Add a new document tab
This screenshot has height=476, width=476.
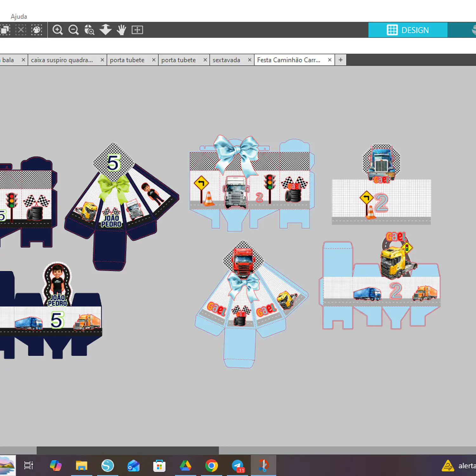tap(340, 60)
